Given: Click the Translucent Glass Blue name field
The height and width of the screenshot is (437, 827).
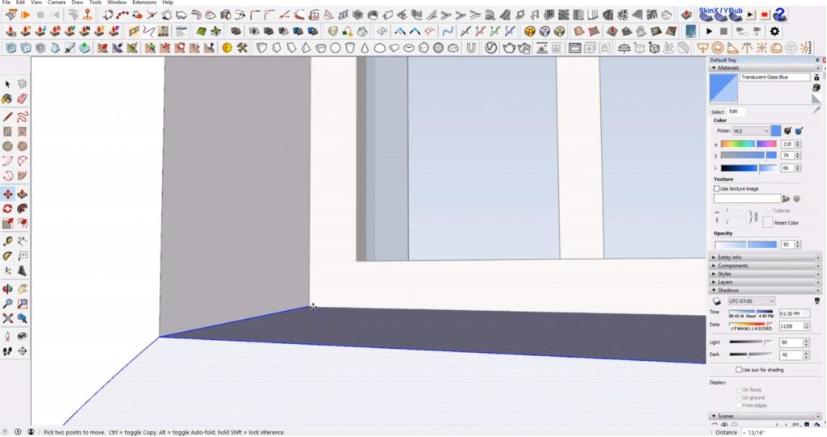Looking at the screenshot, I should coord(775,77).
